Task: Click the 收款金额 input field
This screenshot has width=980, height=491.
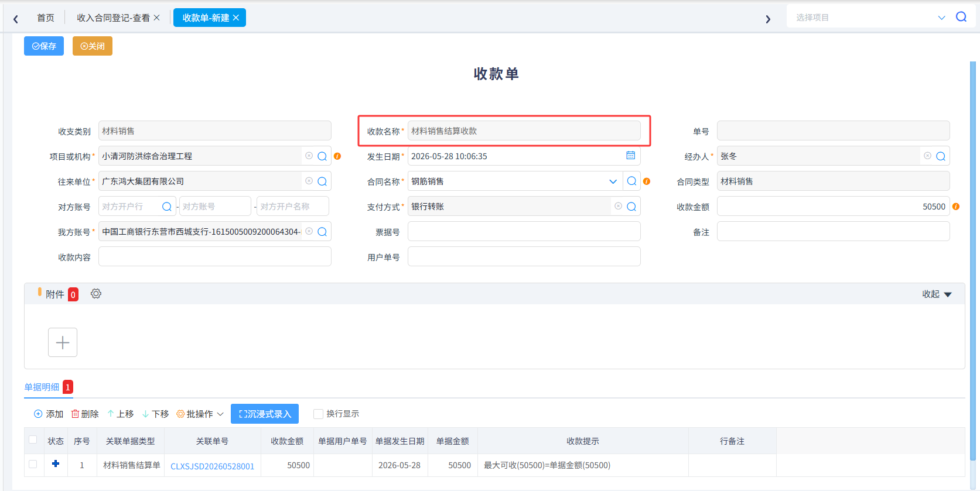Action: tap(834, 207)
